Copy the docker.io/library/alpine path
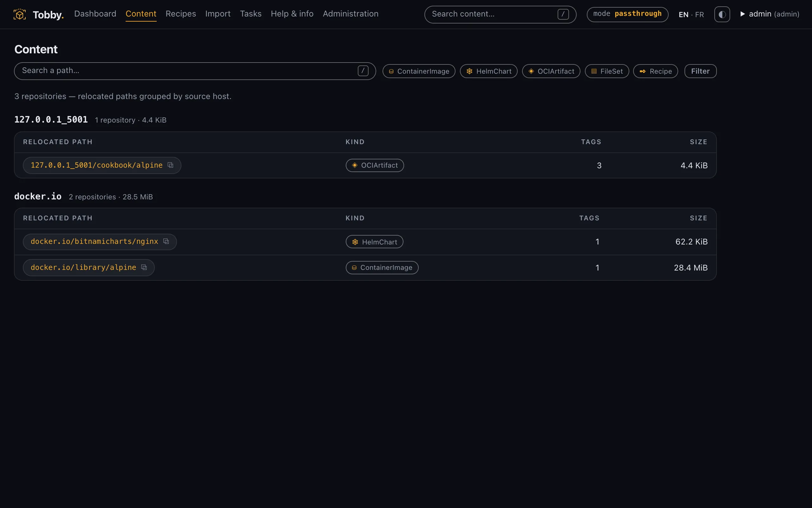This screenshot has width=812, height=508. [x=144, y=267]
